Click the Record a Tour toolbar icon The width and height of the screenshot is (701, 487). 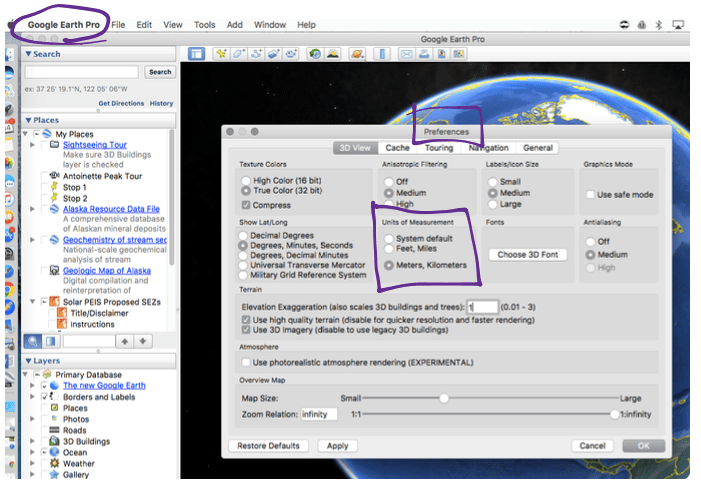(x=291, y=54)
